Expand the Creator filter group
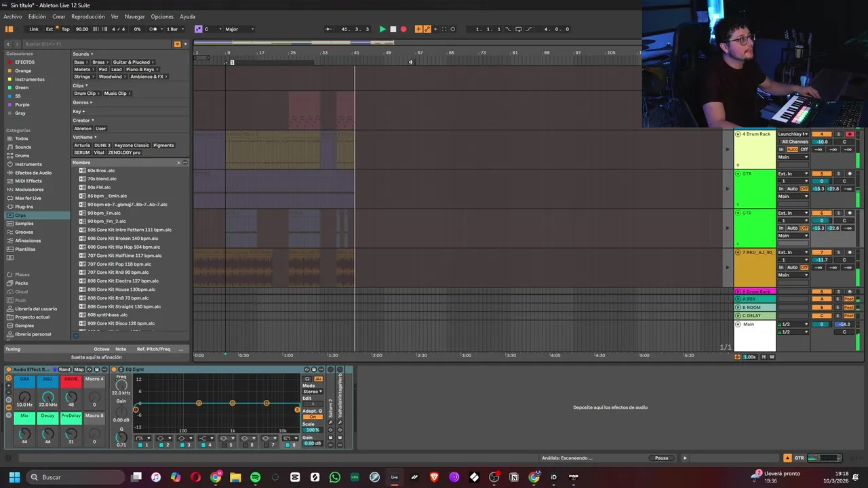This screenshot has height=488, width=868. 83,121
